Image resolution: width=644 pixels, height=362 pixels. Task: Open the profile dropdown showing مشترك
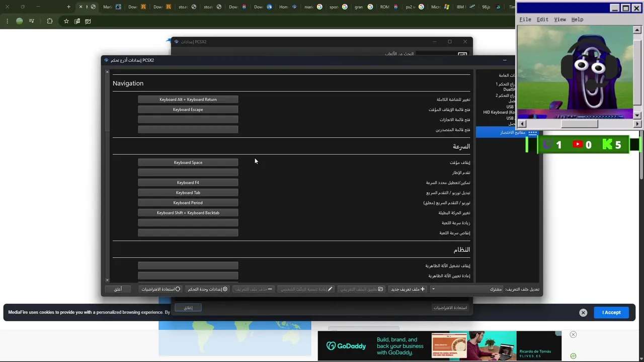coord(466,289)
